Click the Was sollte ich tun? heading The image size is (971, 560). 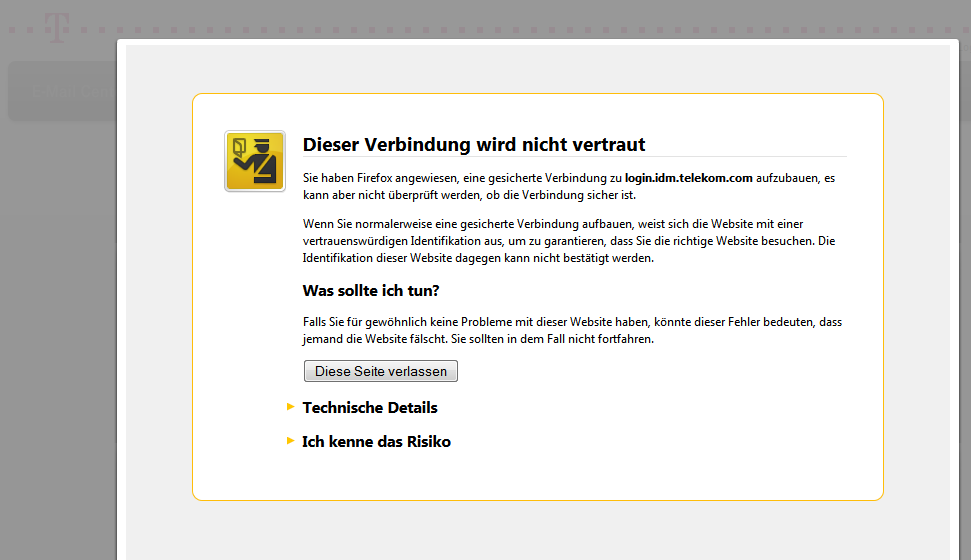371,291
